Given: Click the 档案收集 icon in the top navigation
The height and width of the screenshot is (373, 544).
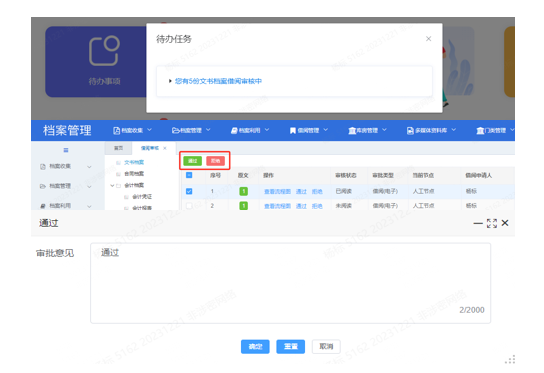Looking at the screenshot, I should [117, 130].
